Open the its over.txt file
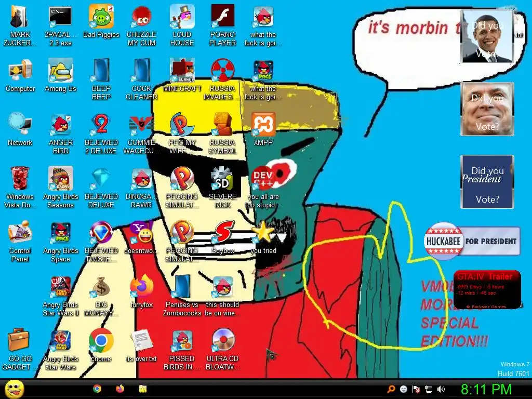 coord(141,345)
